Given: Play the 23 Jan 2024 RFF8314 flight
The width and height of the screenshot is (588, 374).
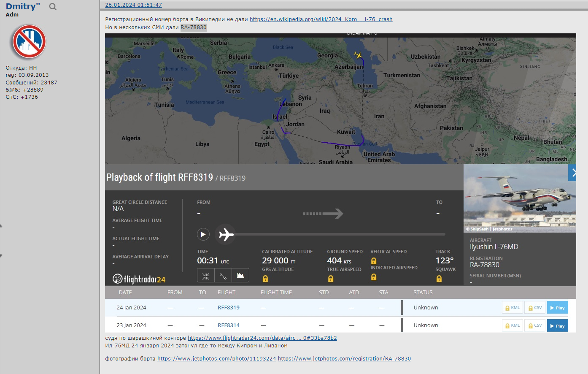Looking at the screenshot, I should click(x=558, y=325).
